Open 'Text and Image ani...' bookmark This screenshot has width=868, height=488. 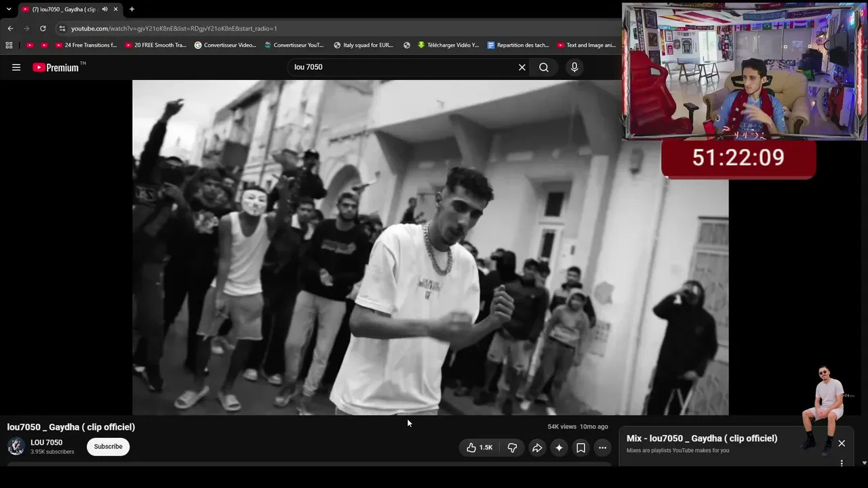tap(587, 45)
